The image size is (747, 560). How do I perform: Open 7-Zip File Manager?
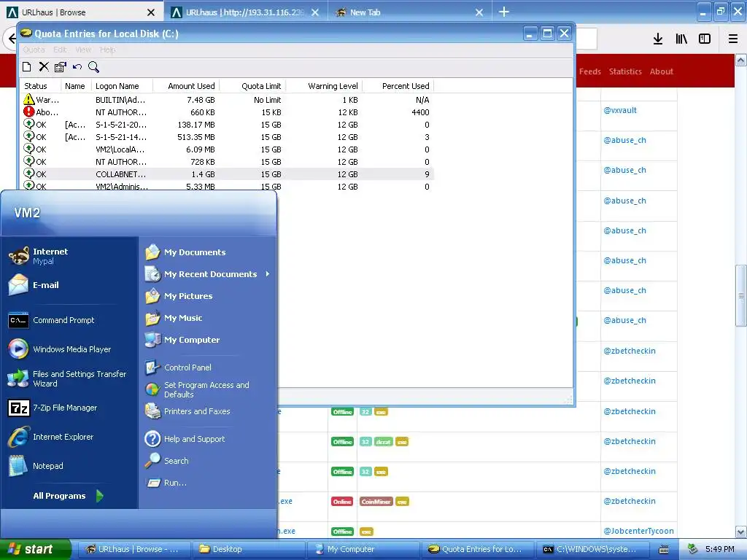(x=53, y=408)
